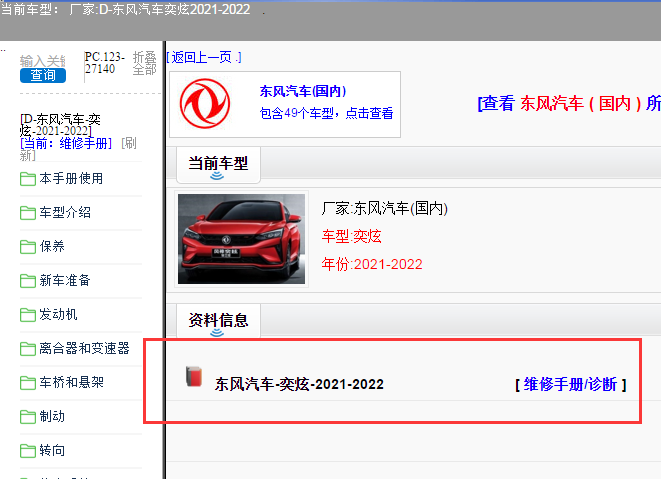Viewport: 661px width, 479px height.
Task: Click the PC.123-27140 code text
Action: pyautogui.click(x=105, y=63)
